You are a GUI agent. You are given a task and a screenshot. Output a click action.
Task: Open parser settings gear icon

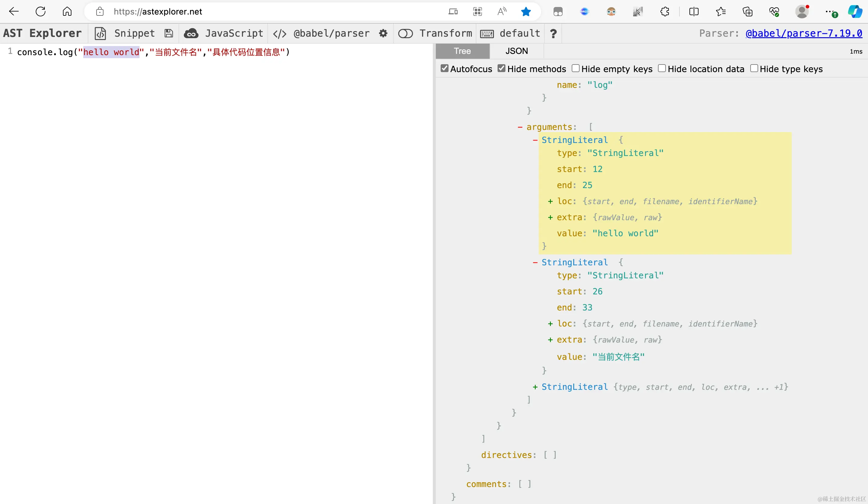pyautogui.click(x=383, y=33)
